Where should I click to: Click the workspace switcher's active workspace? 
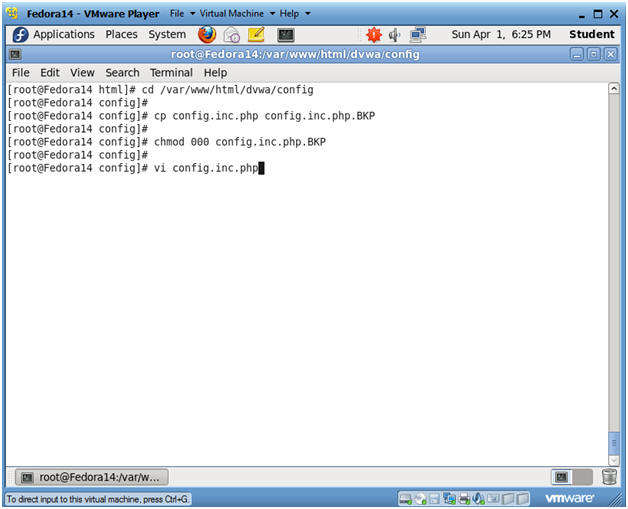pos(562,477)
